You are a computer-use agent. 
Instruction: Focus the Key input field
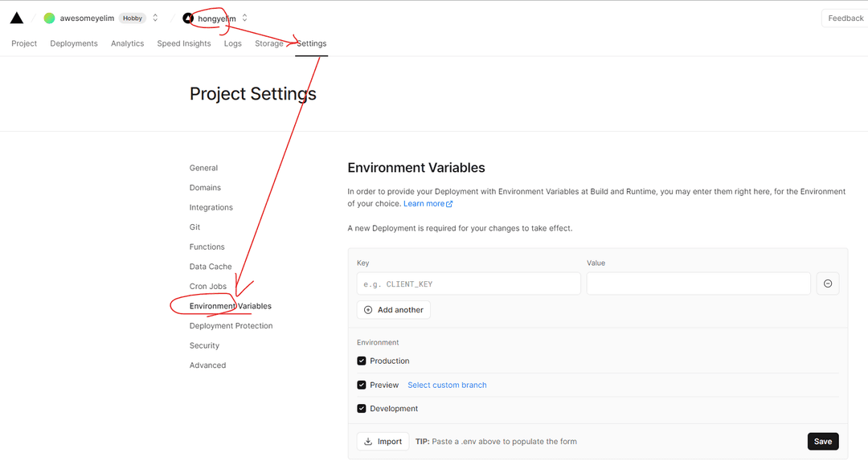pyautogui.click(x=469, y=283)
